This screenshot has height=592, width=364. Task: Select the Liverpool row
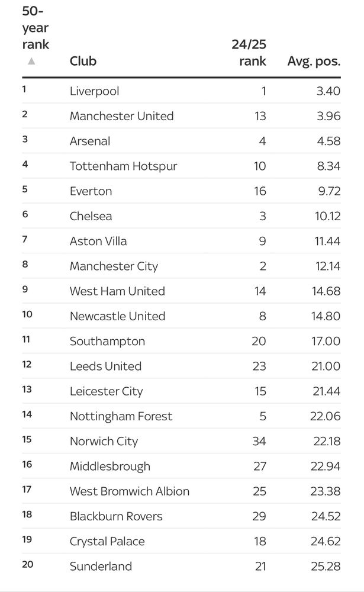[181, 91]
